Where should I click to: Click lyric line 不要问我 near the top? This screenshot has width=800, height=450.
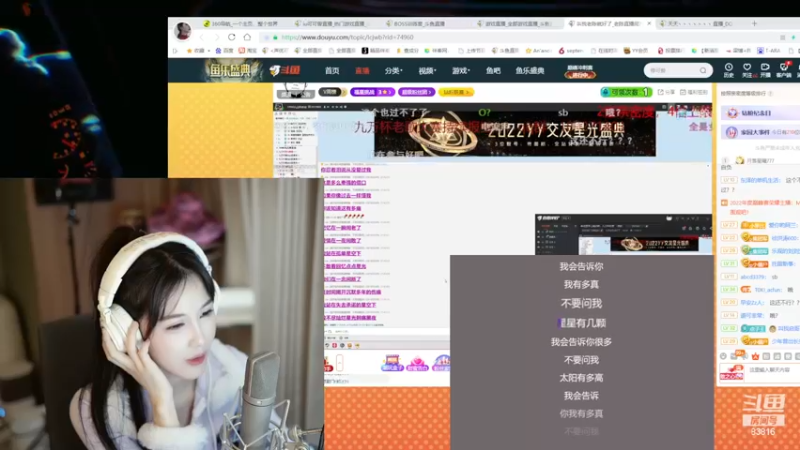click(581, 304)
